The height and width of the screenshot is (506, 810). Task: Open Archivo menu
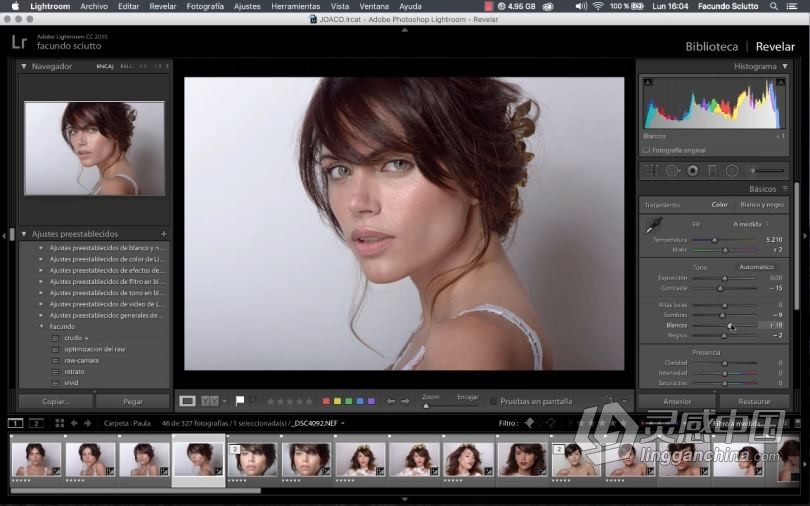tap(94, 6)
